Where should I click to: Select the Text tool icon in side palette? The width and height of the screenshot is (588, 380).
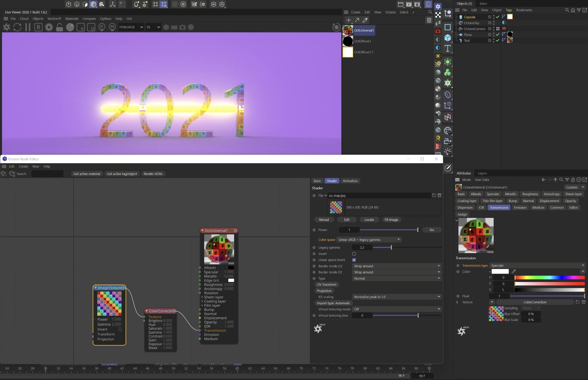(447, 49)
